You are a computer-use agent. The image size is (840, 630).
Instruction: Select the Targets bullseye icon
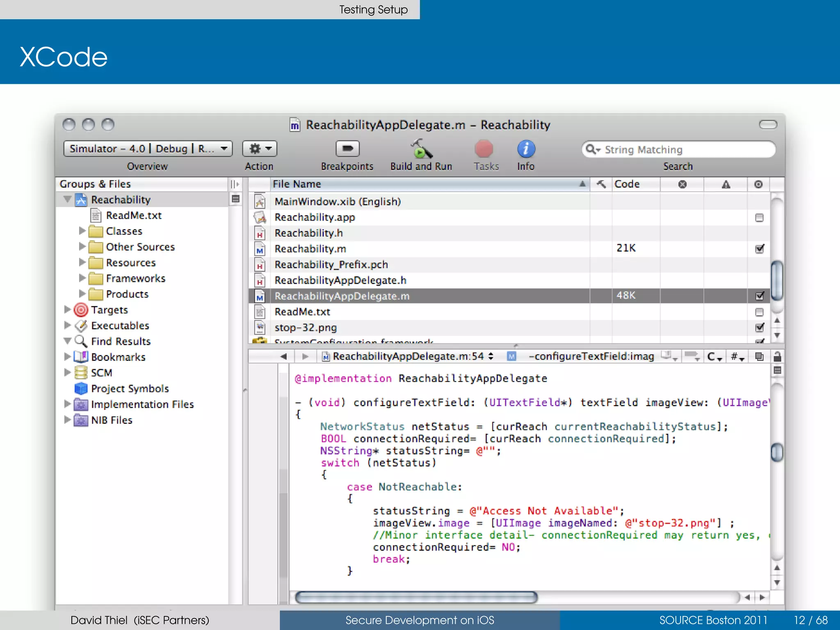pyautogui.click(x=81, y=310)
